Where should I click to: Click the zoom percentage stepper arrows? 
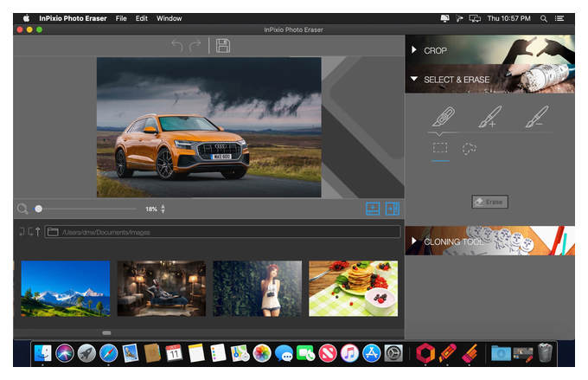click(163, 209)
